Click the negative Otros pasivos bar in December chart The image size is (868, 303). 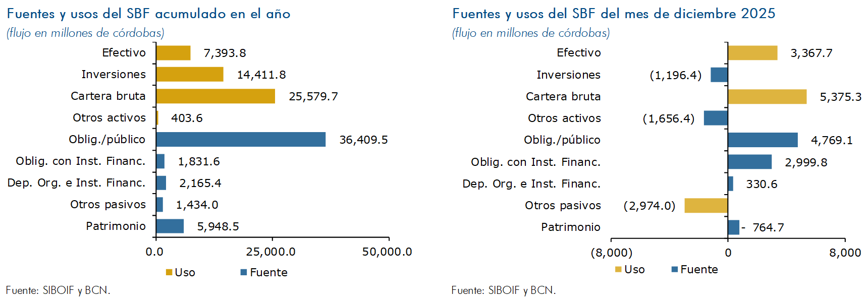tap(706, 206)
